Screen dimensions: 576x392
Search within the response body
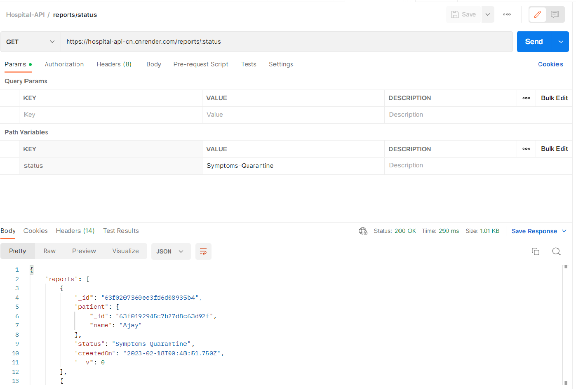556,251
